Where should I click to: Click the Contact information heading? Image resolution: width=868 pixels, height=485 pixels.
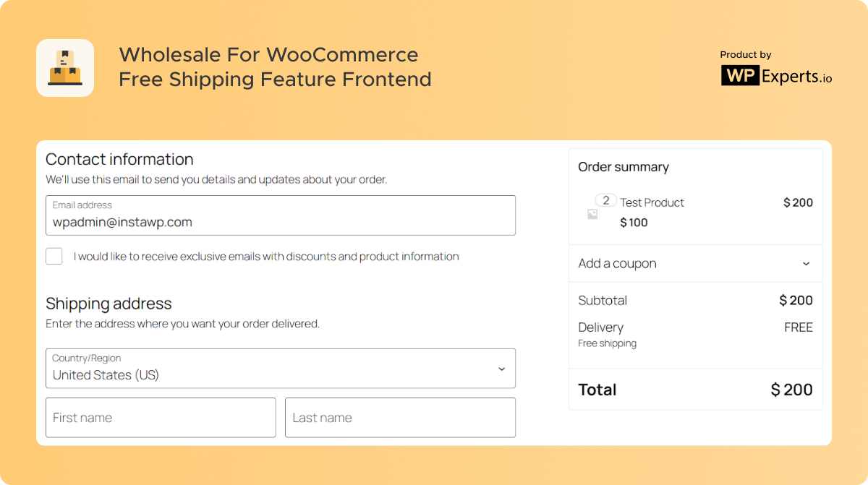point(119,159)
